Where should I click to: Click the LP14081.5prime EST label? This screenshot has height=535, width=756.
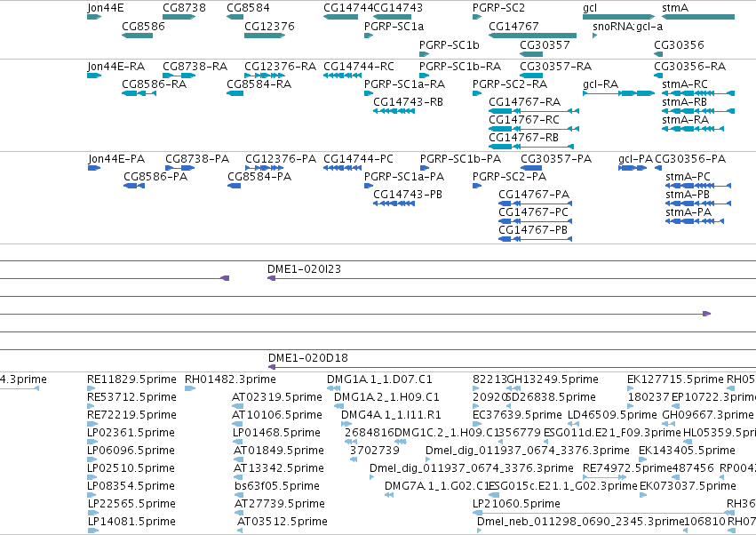131,522
